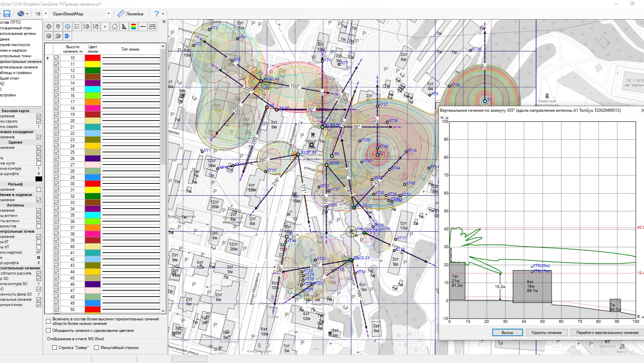Click the green color swatch for height 12
The image size is (644, 363).
pyautogui.click(x=92, y=71)
